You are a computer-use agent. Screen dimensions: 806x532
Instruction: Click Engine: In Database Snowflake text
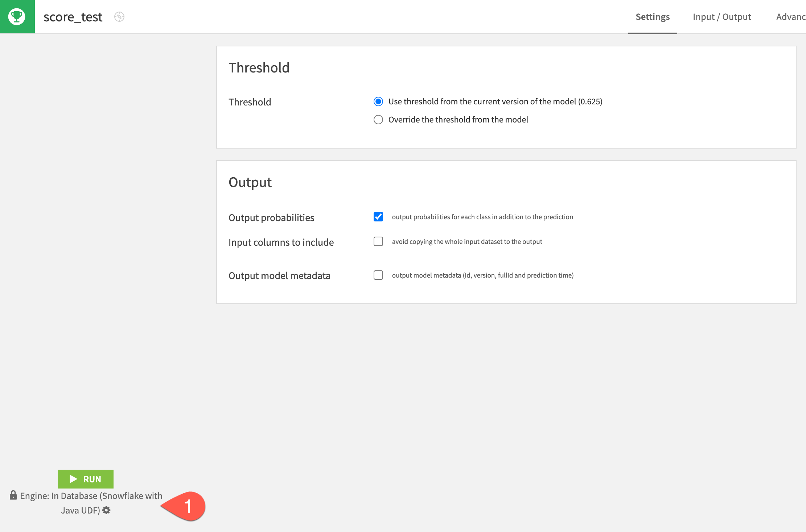click(91, 496)
